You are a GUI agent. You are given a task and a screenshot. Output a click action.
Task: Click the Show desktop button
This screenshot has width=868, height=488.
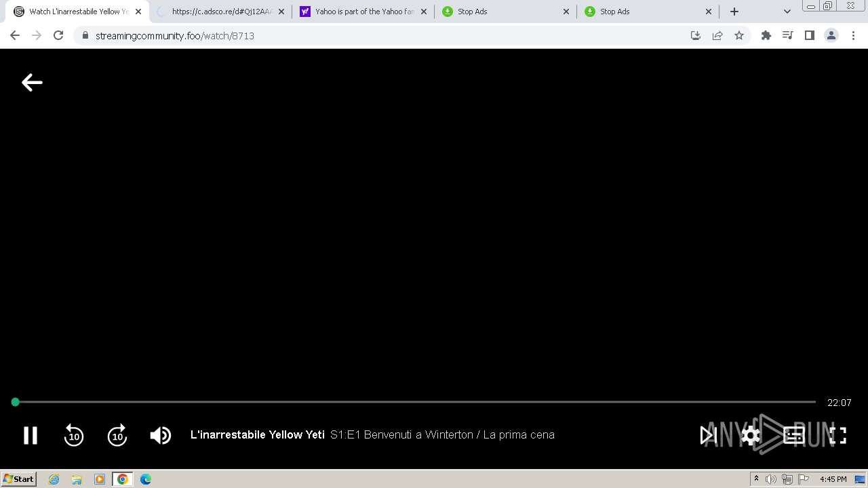pyautogui.click(x=860, y=479)
